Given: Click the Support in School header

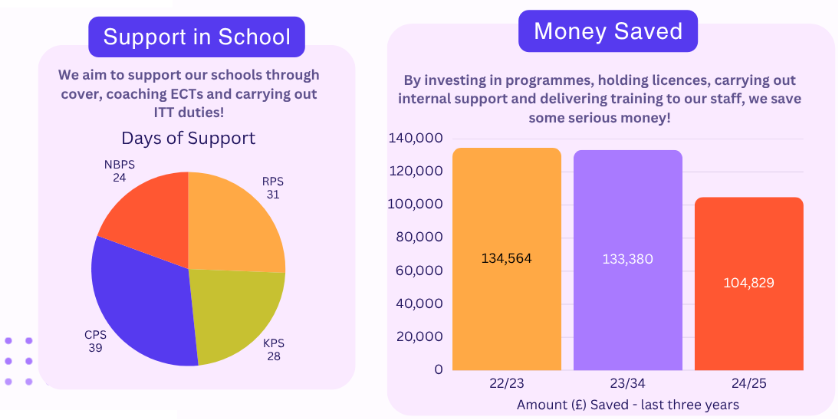Looking at the screenshot, I should coord(197,38).
